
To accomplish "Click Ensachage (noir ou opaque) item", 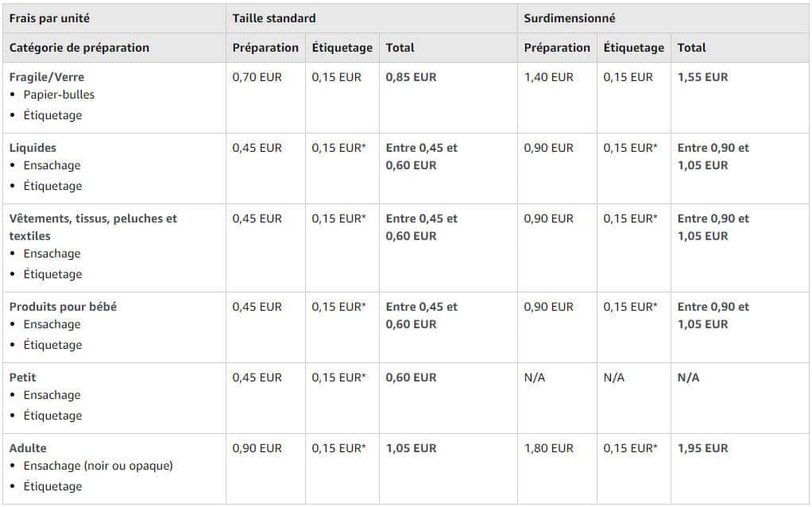I will [x=99, y=466].
